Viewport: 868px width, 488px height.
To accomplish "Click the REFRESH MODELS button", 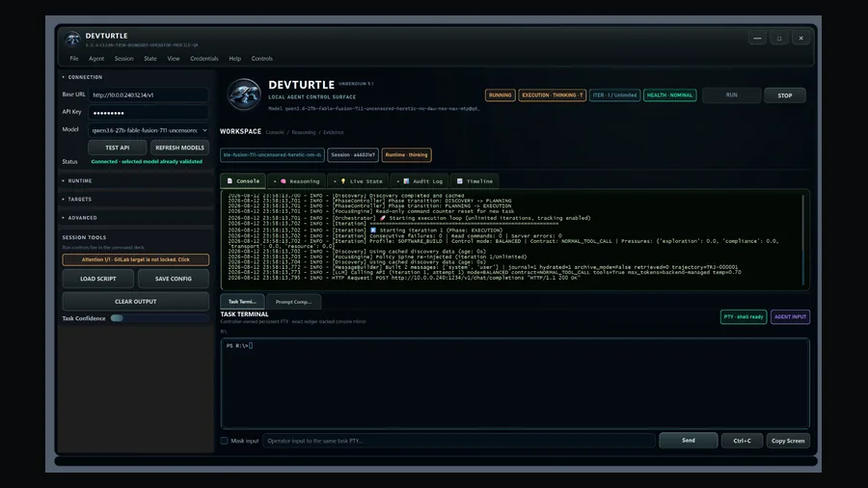I will pos(180,148).
